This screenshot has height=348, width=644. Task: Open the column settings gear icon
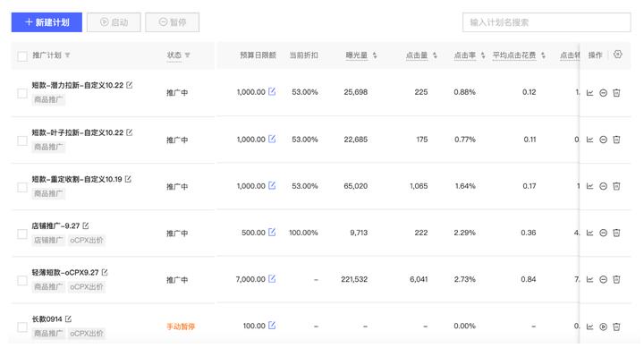click(618, 55)
